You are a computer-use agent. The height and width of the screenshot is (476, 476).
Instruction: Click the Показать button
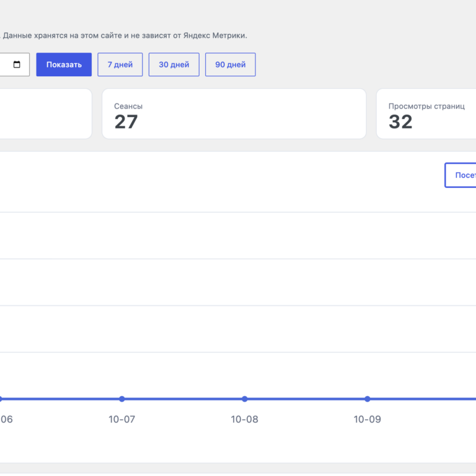64,64
